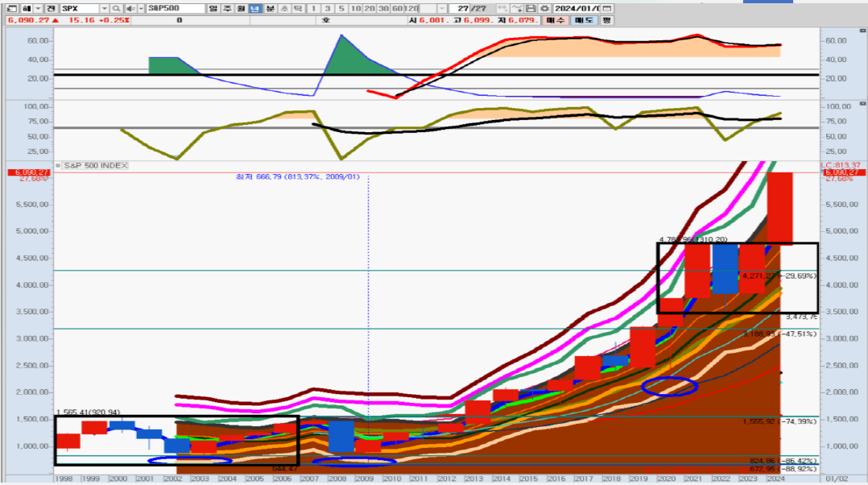The image size is (868, 485).
Task: Select the 월 monthly period
Action: point(241,9)
